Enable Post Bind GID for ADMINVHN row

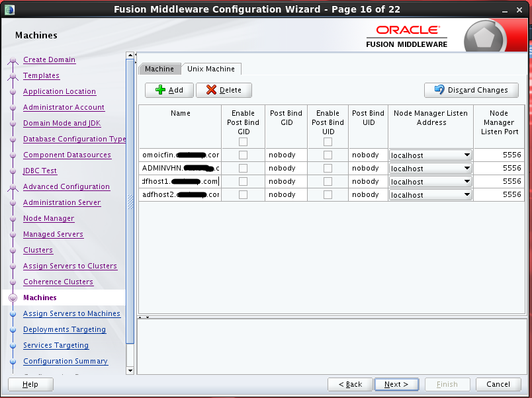click(243, 168)
